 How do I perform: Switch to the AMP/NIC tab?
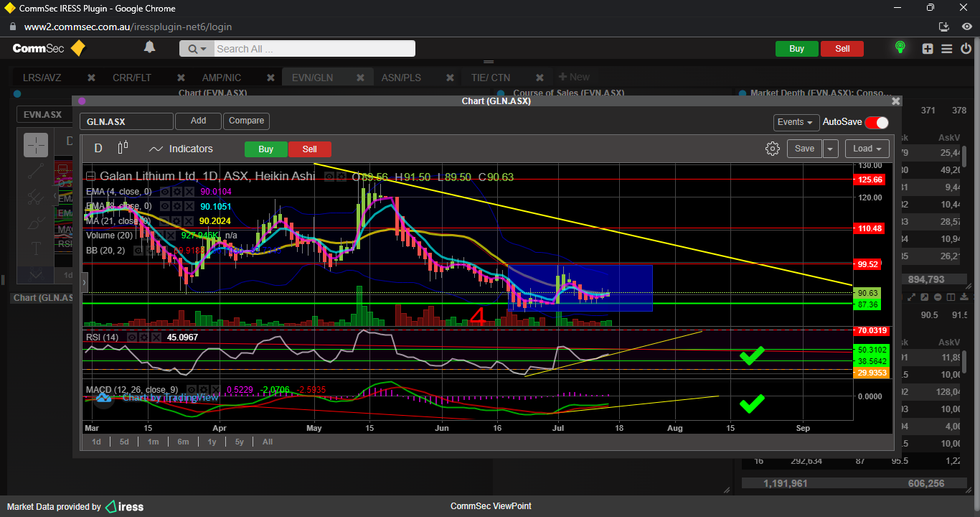click(222, 78)
